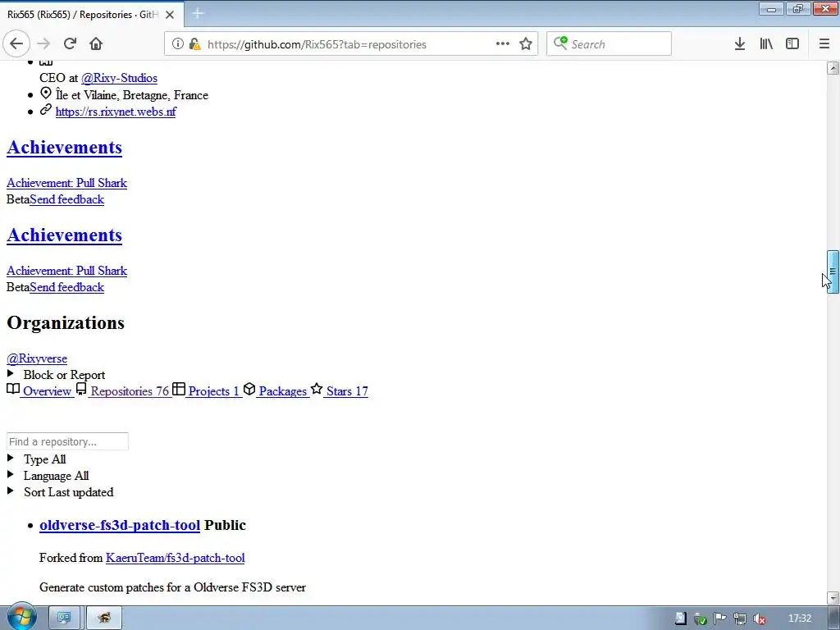This screenshot has width=840, height=630.
Task: Go back to the previous page
Action: click(x=16, y=44)
